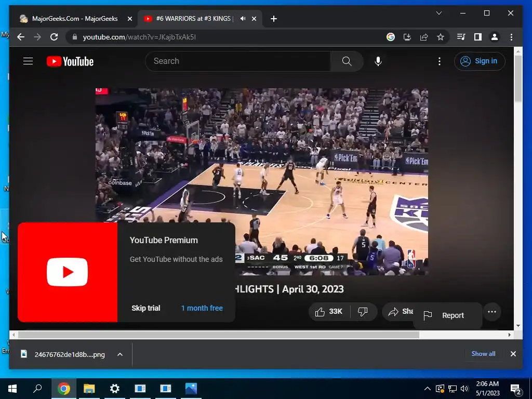Open Windows taskbar search

37,389
